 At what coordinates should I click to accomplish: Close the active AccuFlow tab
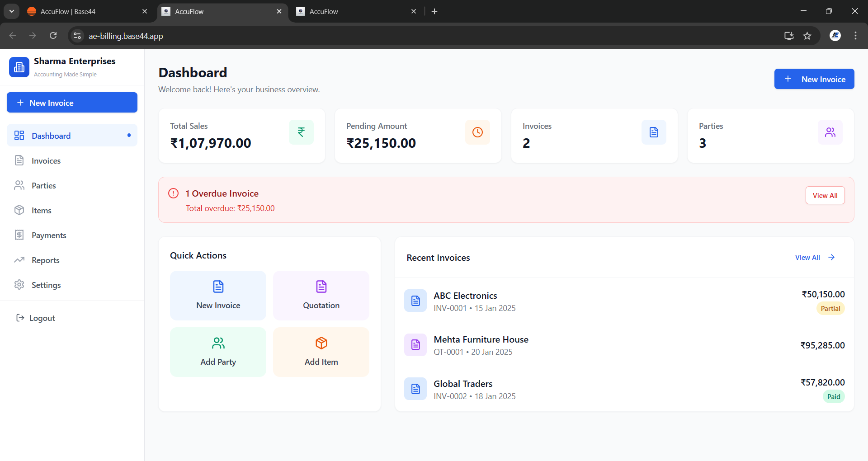click(279, 11)
